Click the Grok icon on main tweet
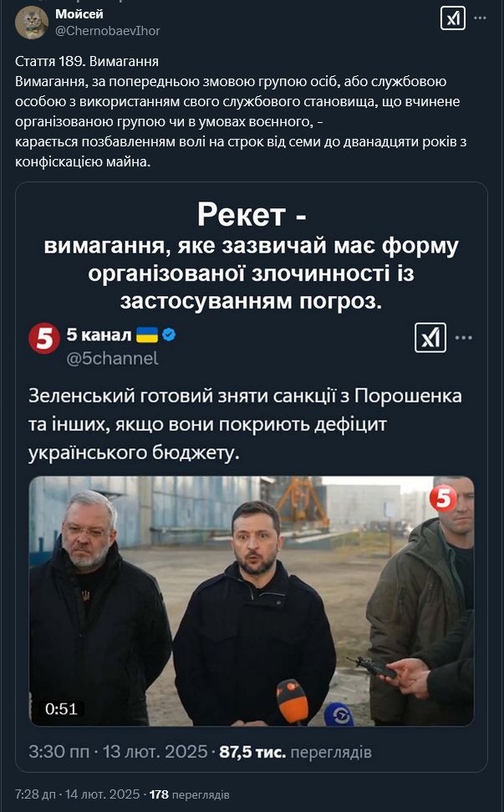Viewport: 504px width, 812px height. tap(453, 18)
